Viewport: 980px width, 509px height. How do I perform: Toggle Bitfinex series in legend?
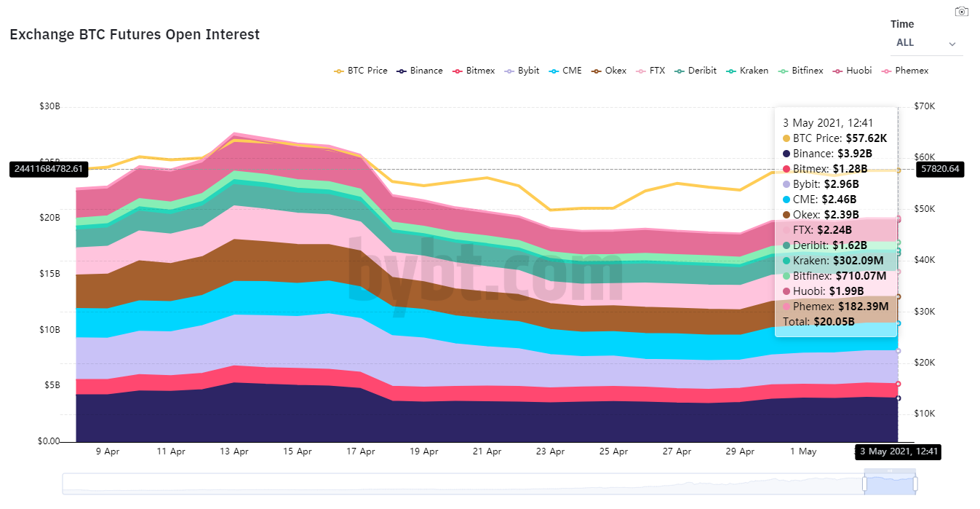click(x=800, y=71)
